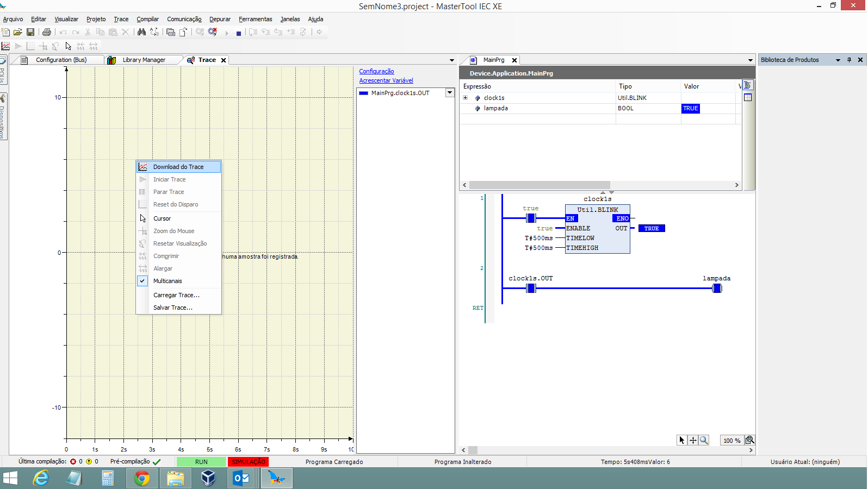Click Download do Trace in context menu
The width and height of the screenshot is (868, 489).
[178, 167]
